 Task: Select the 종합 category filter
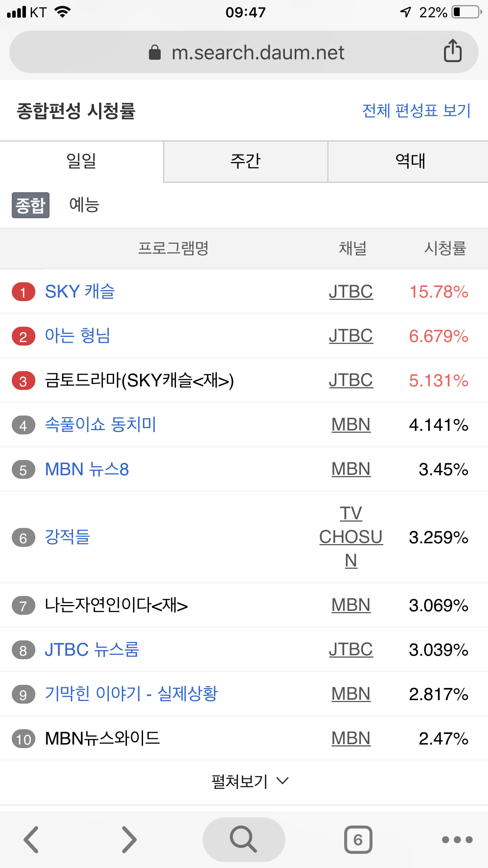[31, 205]
